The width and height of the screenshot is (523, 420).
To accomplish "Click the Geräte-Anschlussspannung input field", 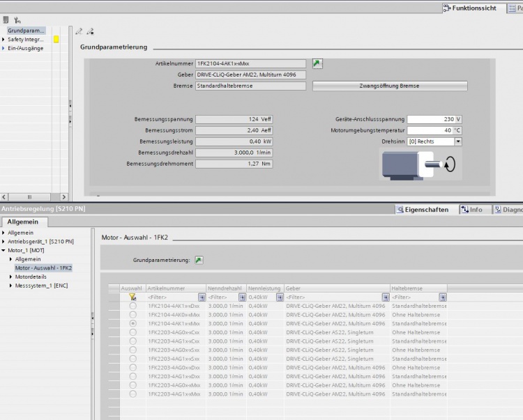I will [x=430, y=119].
